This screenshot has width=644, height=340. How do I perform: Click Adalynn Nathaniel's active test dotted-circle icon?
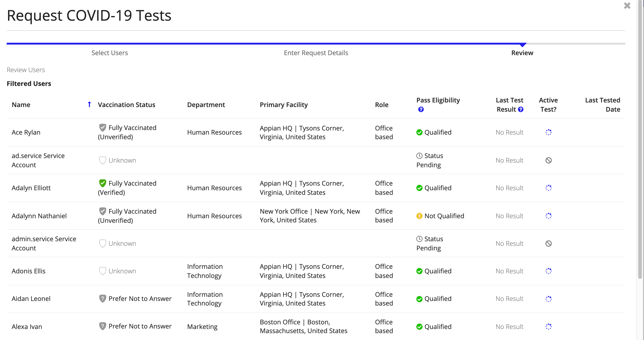[x=548, y=215]
